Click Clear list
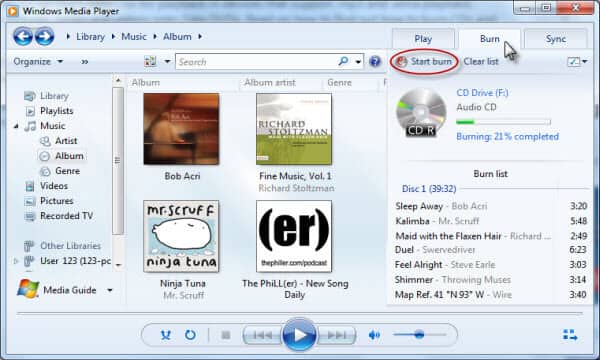Screen dimensions: 600x360 tap(481, 61)
